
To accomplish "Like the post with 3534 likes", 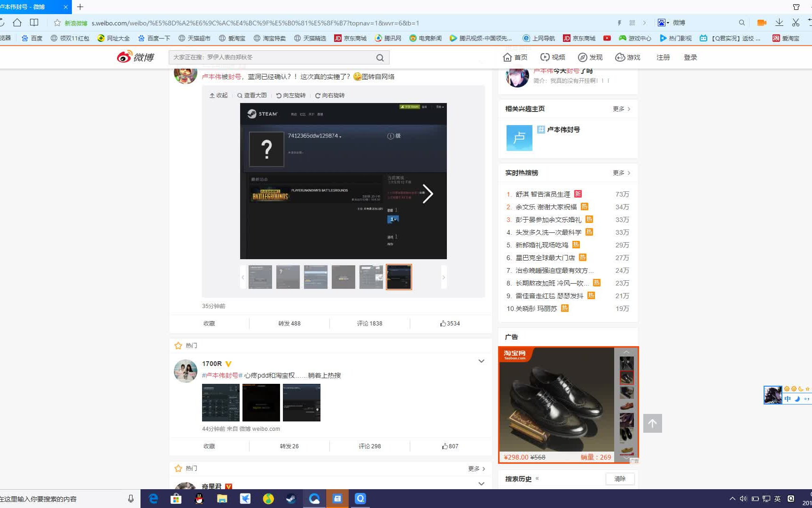I will click(450, 324).
